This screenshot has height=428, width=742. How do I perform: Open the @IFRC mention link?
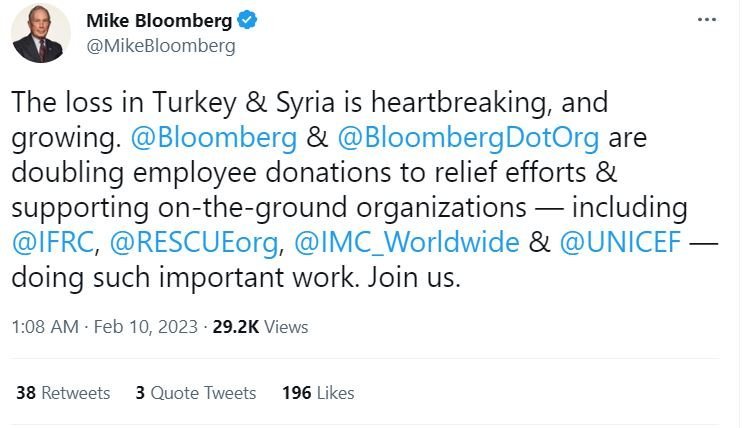[x=49, y=241]
